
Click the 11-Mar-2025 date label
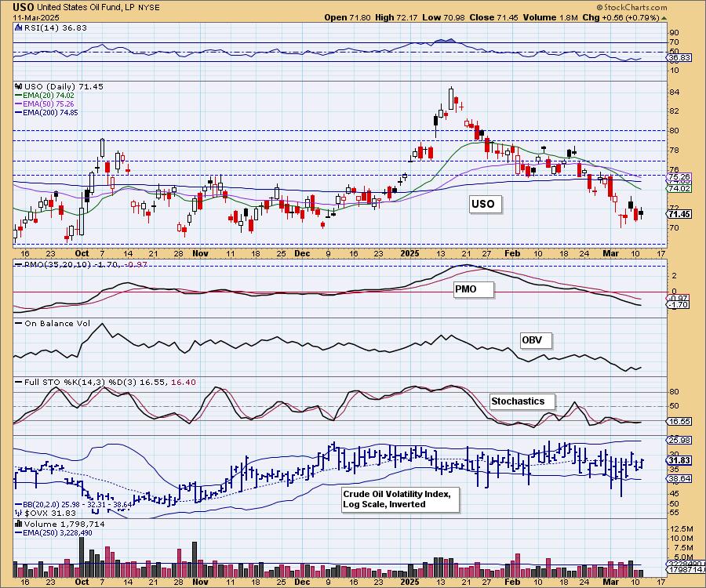click(x=35, y=17)
